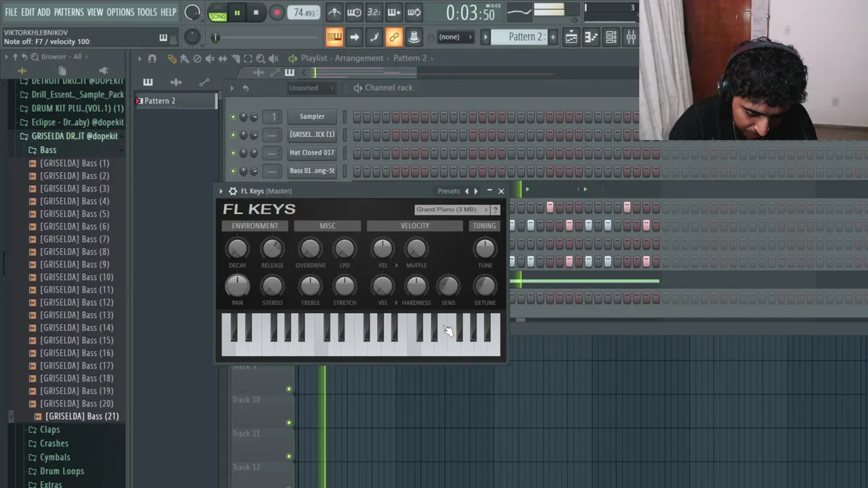
Task: Click the Hat Closed 017 channel button
Action: tap(312, 153)
